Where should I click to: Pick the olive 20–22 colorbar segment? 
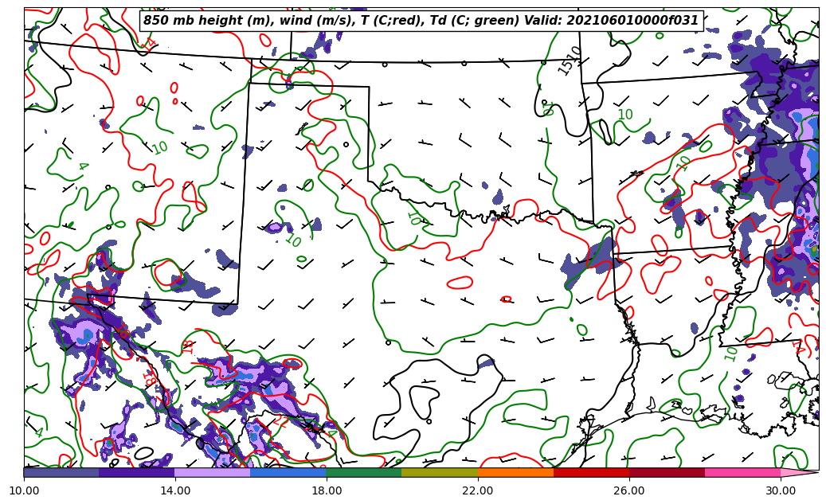pyautogui.click(x=440, y=472)
